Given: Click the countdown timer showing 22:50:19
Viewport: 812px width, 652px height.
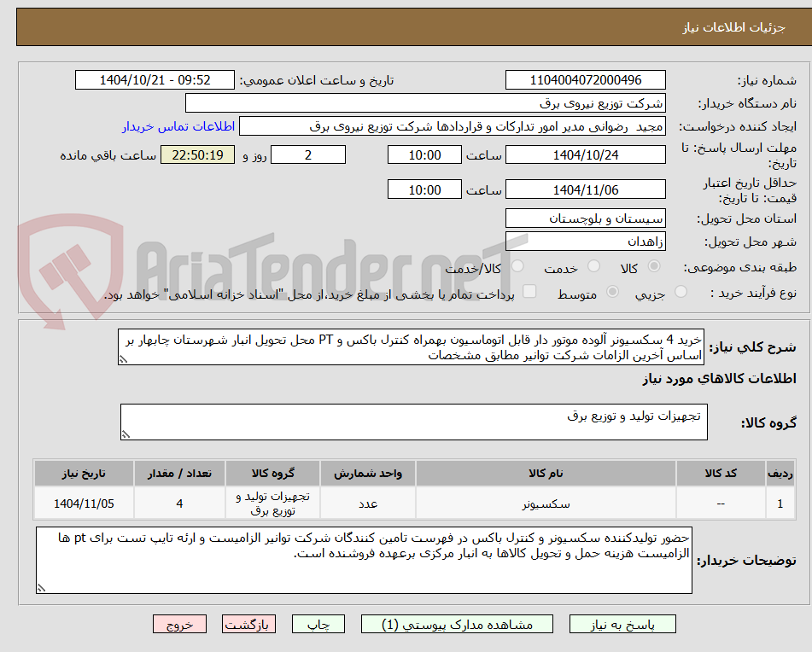Looking at the screenshot, I should [197, 154].
